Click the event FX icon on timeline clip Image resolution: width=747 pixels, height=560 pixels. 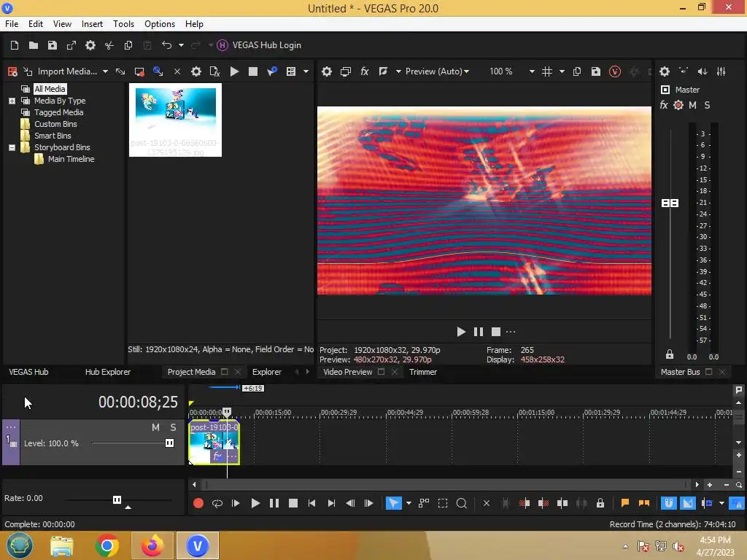217,456
